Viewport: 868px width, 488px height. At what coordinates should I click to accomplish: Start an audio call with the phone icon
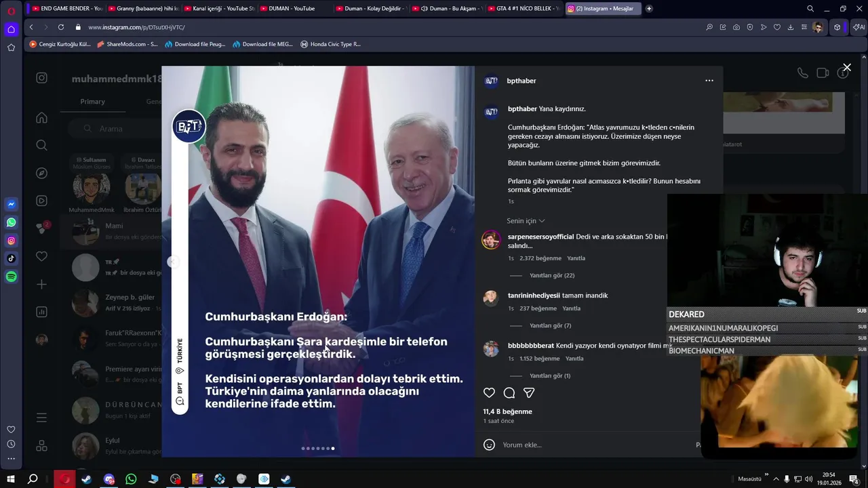tap(803, 73)
